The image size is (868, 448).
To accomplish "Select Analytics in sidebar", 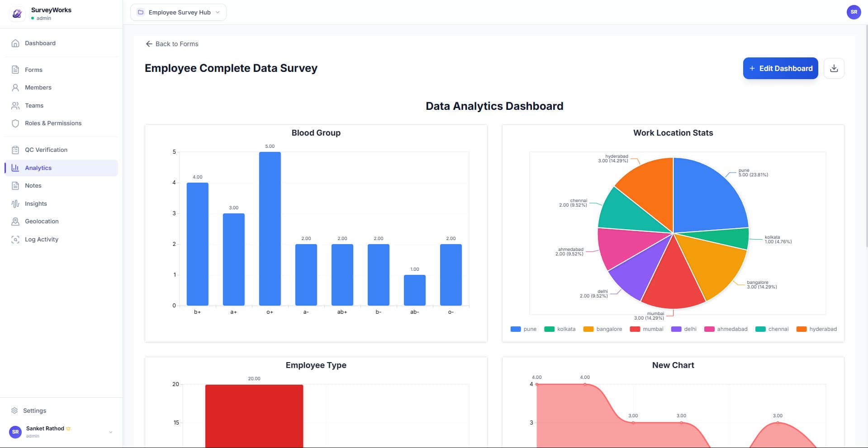I will 61,168.
